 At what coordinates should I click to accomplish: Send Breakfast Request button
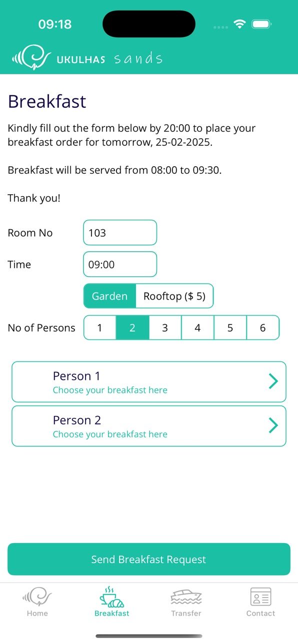(x=149, y=559)
